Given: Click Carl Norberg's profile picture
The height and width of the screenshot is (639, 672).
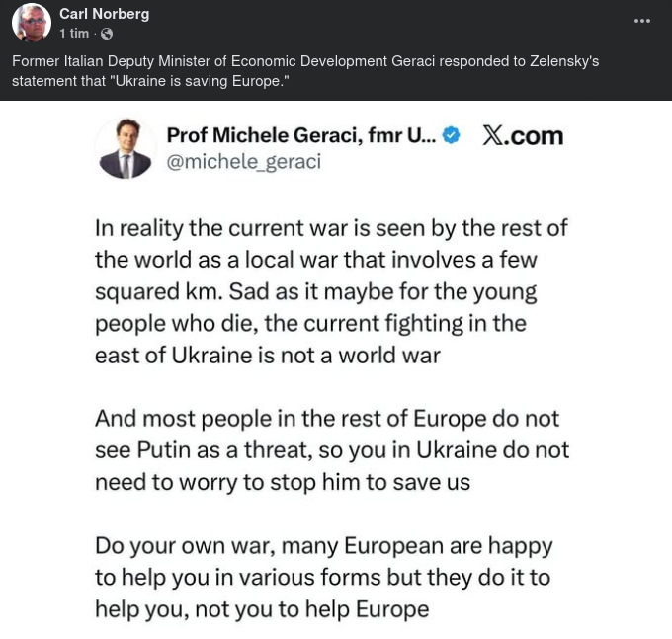Looking at the screenshot, I should tap(32, 23).
